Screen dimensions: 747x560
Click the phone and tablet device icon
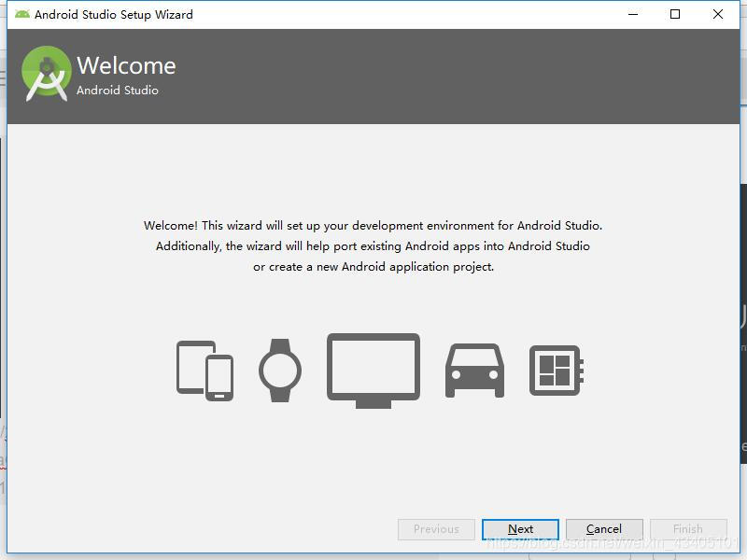pos(204,371)
